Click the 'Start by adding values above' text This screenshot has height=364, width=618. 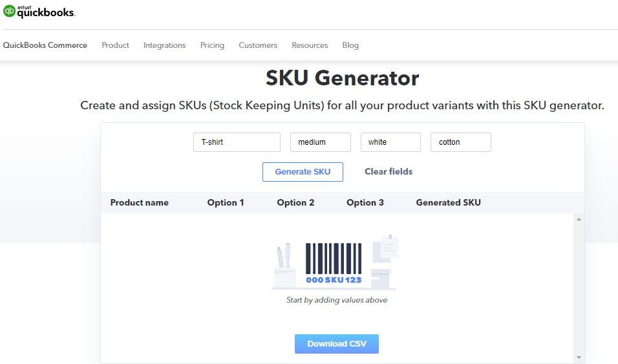[337, 300]
